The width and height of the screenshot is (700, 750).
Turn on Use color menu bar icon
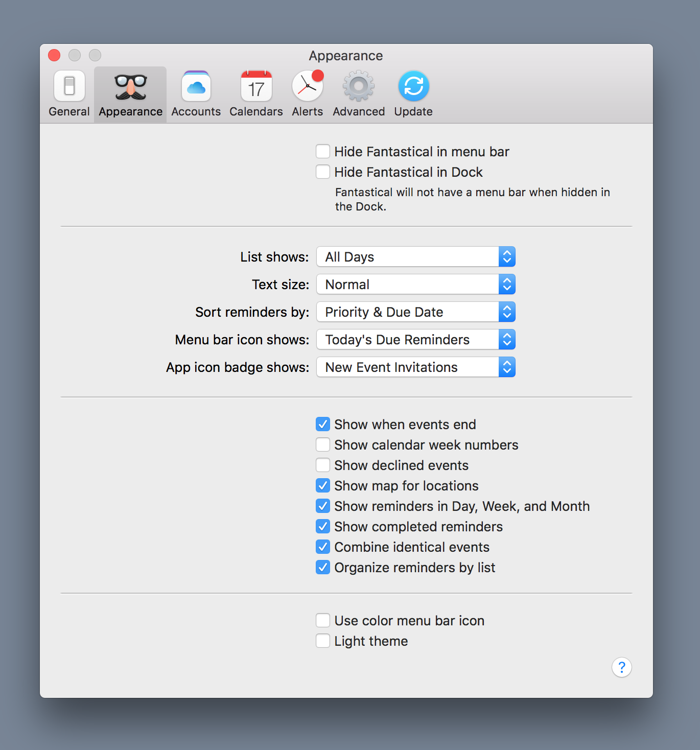pyautogui.click(x=322, y=620)
